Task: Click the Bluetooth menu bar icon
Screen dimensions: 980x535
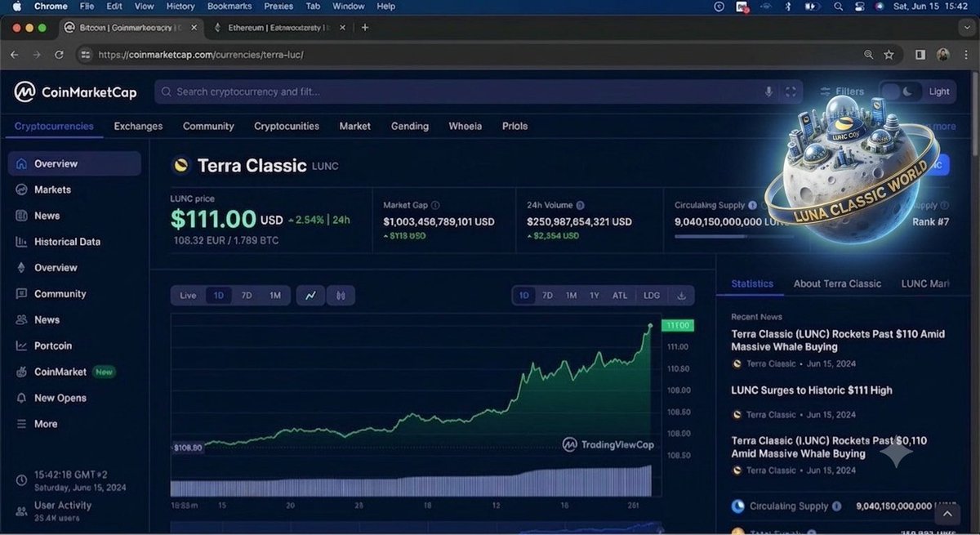Action: [788, 7]
